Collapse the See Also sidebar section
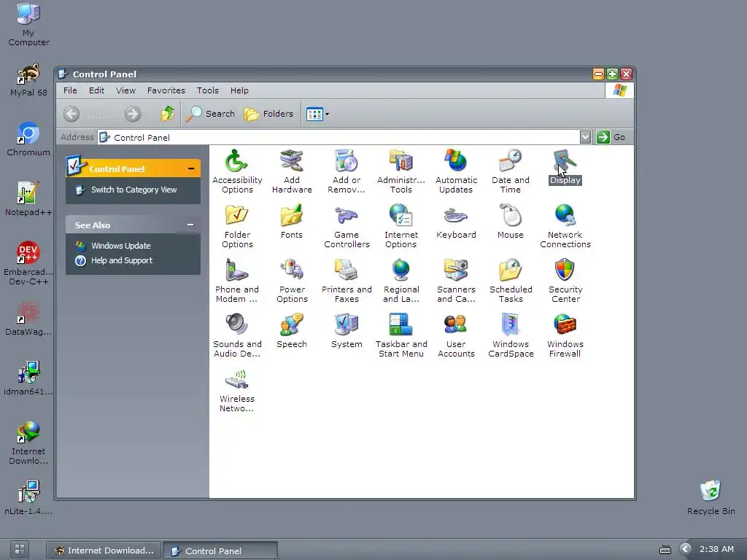 (190, 225)
